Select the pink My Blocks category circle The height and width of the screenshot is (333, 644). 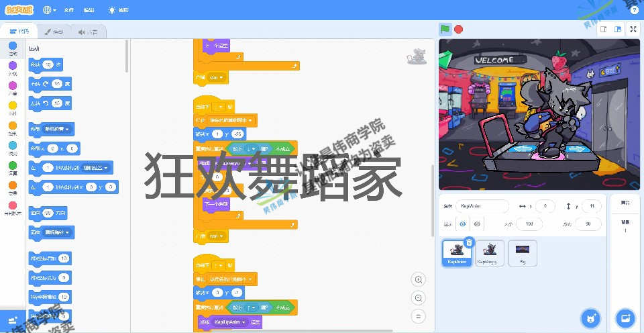(x=13, y=205)
